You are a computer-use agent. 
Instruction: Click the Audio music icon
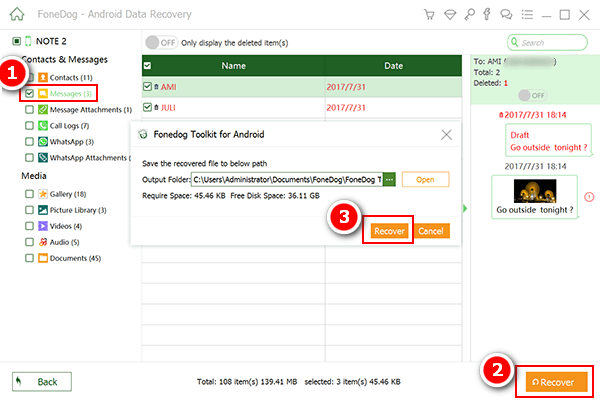pos(43,242)
